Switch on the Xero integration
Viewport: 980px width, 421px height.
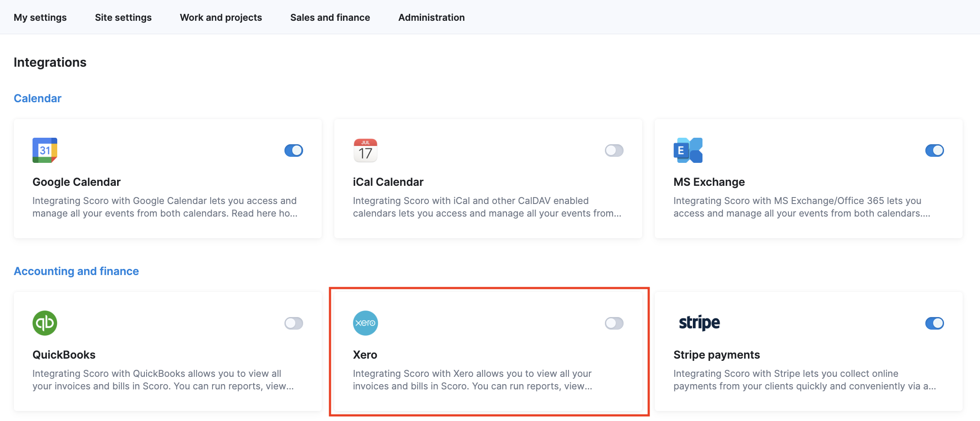(614, 323)
